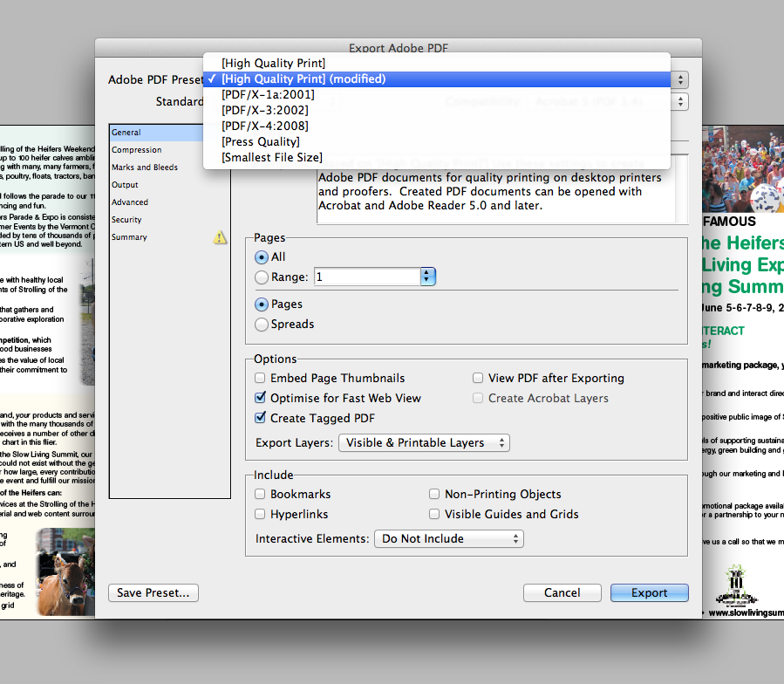Image resolution: width=784 pixels, height=684 pixels.
Task: Open the Advanced settings category
Action: [169, 202]
